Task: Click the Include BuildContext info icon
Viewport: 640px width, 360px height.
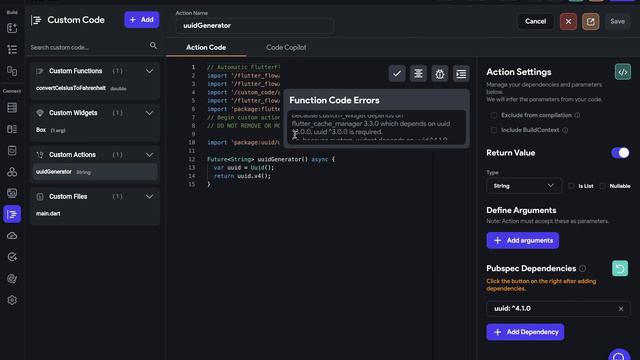Action: coord(565,130)
